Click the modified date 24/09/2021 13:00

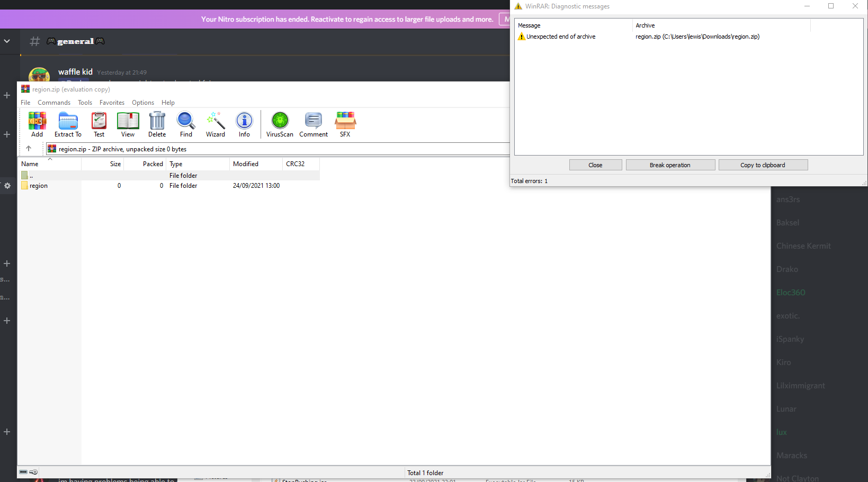coord(256,186)
